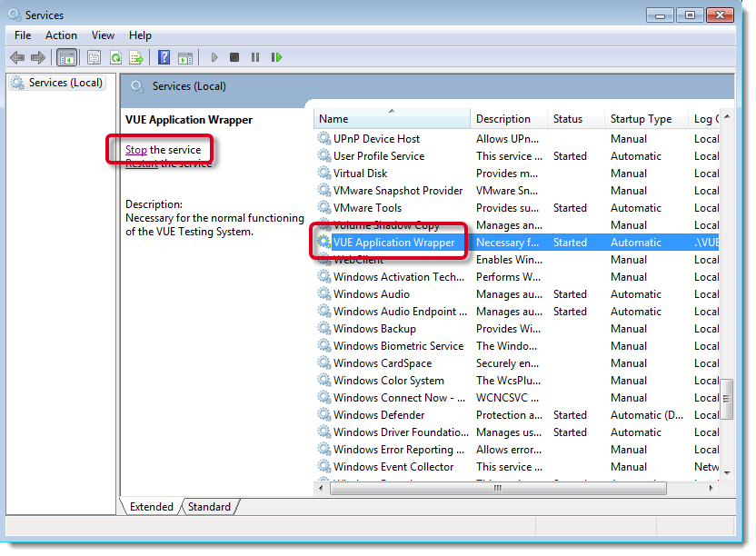
Task: Switch to the Standard tab
Action: 209,506
